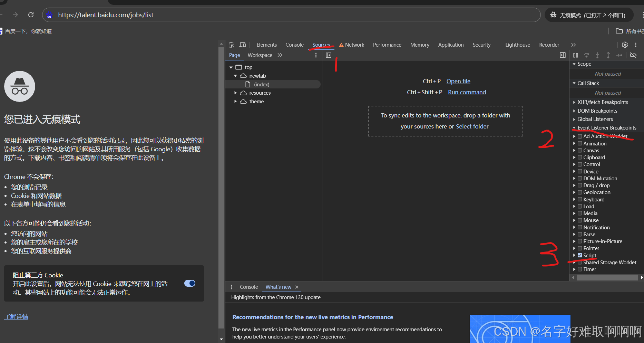Viewport: 644px width, 343px height.
Task: Click the 了解详情 link
Action: (x=16, y=316)
